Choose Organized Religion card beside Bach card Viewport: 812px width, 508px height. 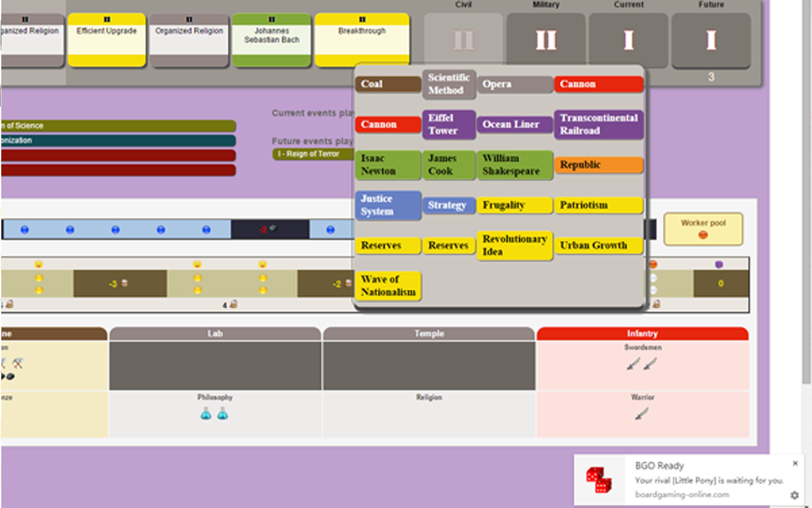(189, 40)
